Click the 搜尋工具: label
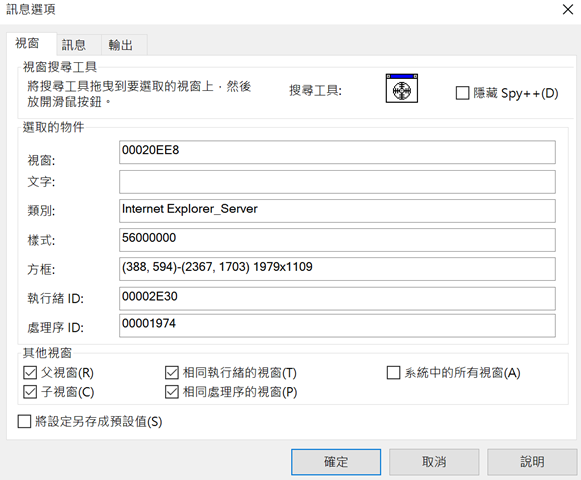This screenshot has width=581, height=480. pyautogui.click(x=315, y=90)
